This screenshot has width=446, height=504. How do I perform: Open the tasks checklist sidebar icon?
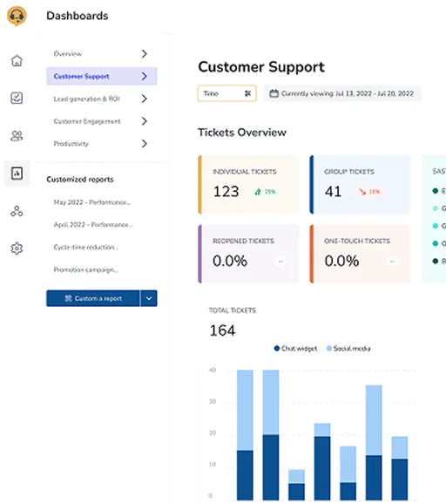tap(17, 98)
